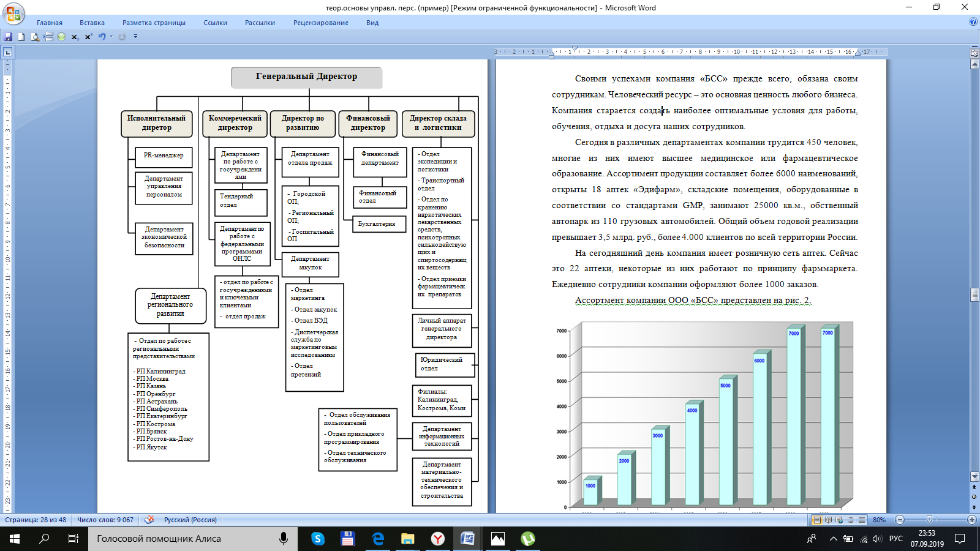Click the 80% zoom level button
The image size is (980, 551).
click(880, 520)
